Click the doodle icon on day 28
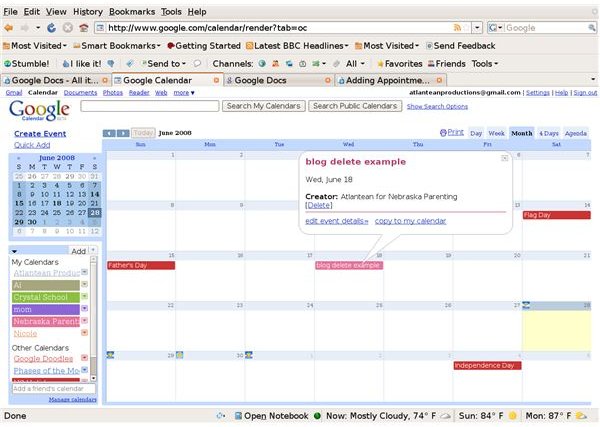The width and height of the screenshot is (600, 427). [526, 305]
